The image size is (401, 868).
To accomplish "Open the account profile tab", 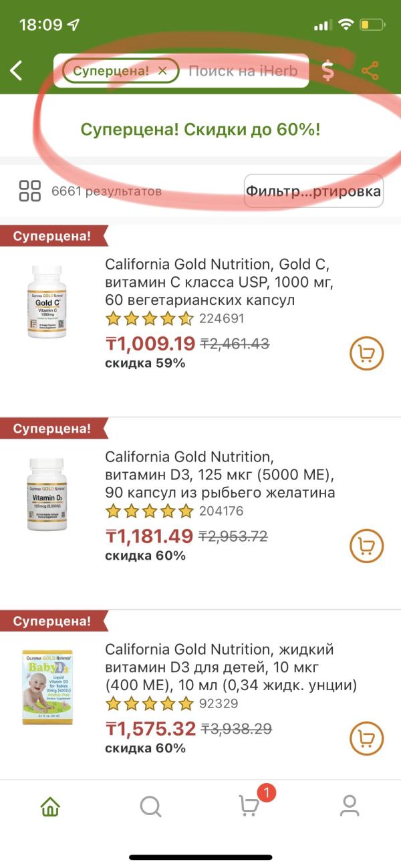I will [350, 806].
